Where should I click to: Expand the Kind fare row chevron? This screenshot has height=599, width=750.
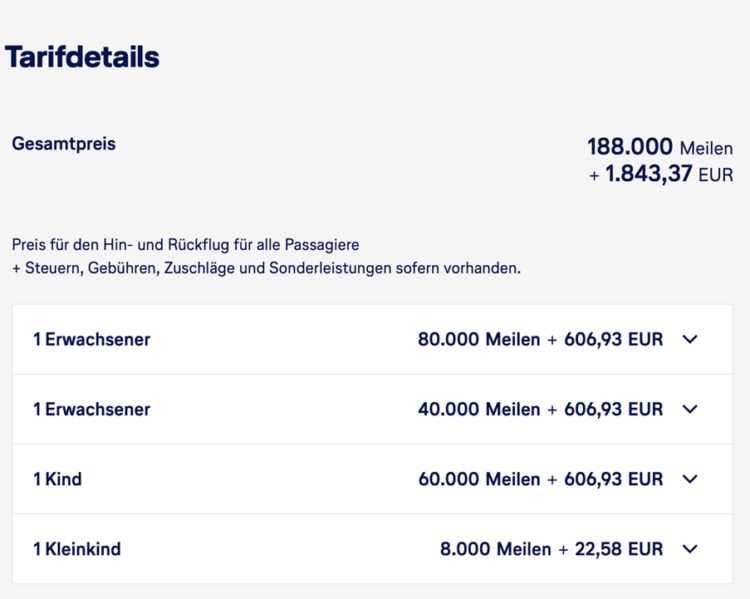coord(690,479)
